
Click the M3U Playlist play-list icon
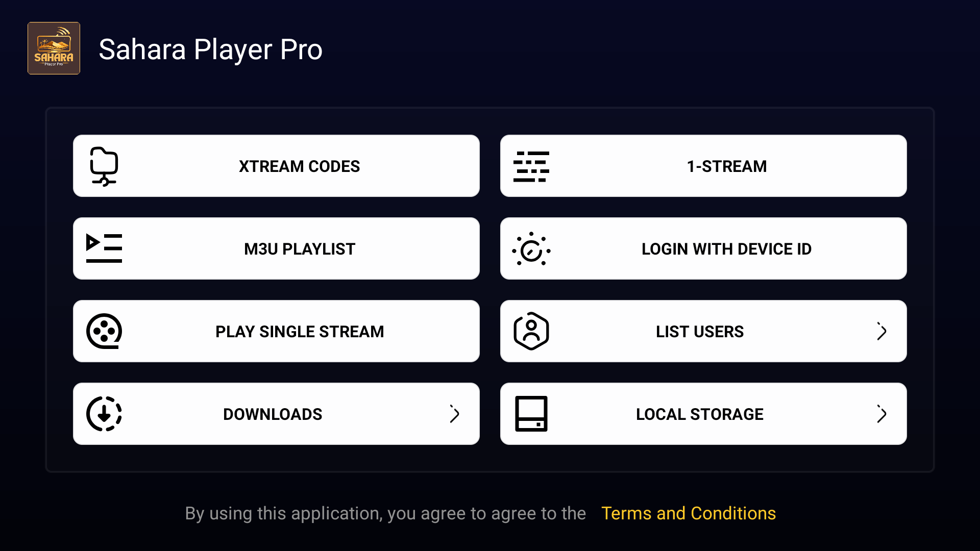104,248
